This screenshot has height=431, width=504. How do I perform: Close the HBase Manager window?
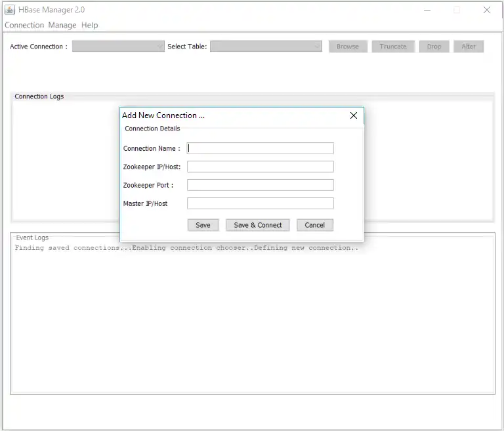pos(487,10)
